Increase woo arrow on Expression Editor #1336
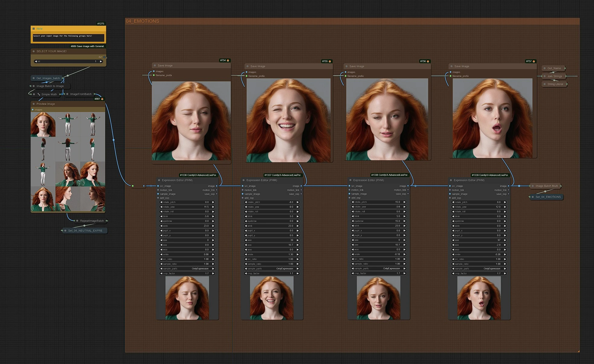Viewport: 594px width, 364px height. pyautogui.click(x=213, y=250)
